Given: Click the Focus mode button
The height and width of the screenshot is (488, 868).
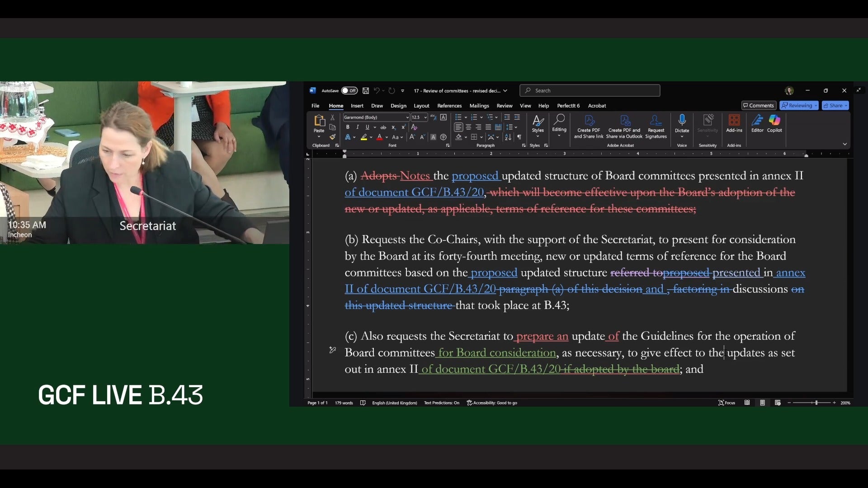Looking at the screenshot, I should tap(726, 403).
